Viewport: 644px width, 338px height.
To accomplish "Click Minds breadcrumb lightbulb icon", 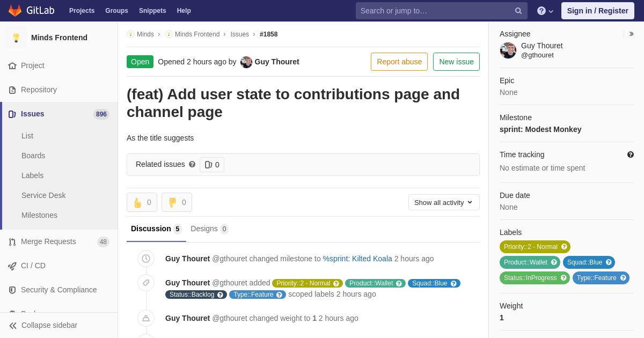I will click(x=130, y=34).
